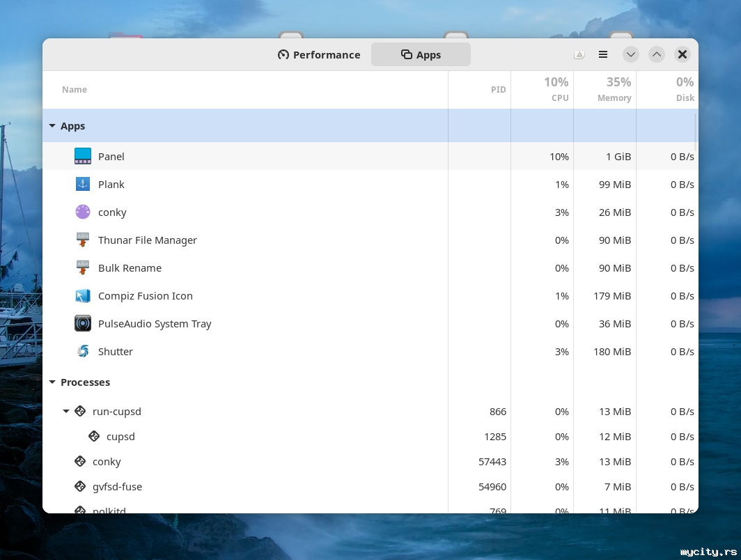Click the gvfsd-fuse process icon

tap(80, 486)
